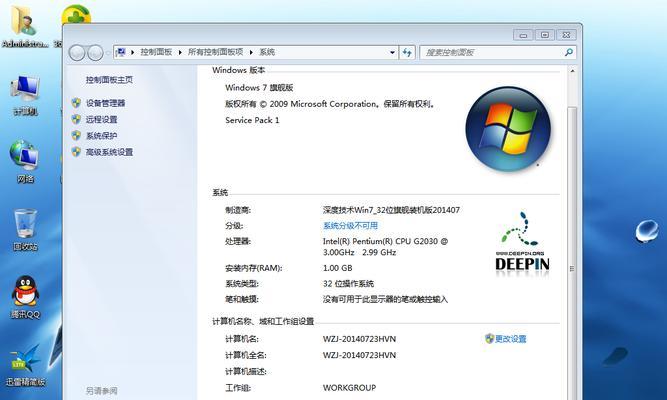This screenshot has width=667, height=400.
Task: Open 设备管理器 link
Action: coord(105,103)
